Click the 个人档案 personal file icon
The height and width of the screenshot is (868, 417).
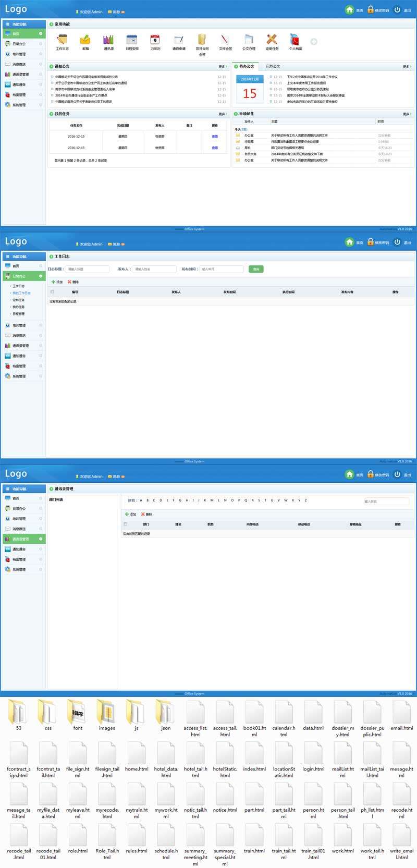tap(295, 40)
